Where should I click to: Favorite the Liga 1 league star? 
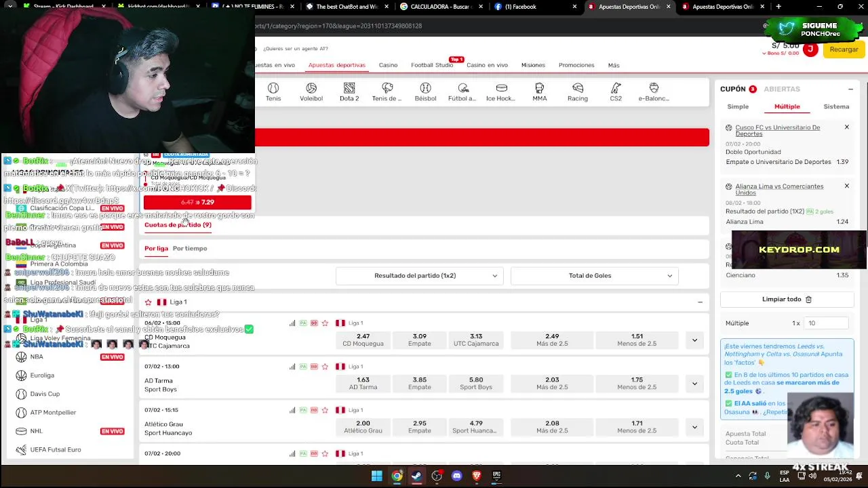148,302
